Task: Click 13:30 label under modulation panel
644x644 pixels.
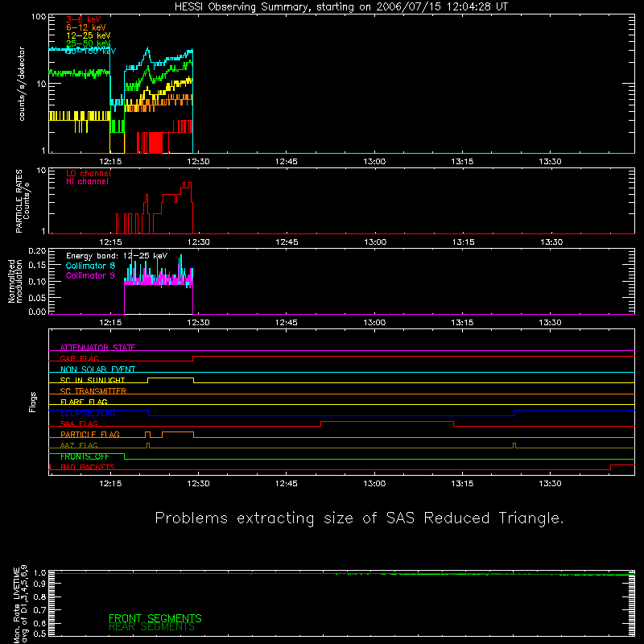Action: pos(551,323)
